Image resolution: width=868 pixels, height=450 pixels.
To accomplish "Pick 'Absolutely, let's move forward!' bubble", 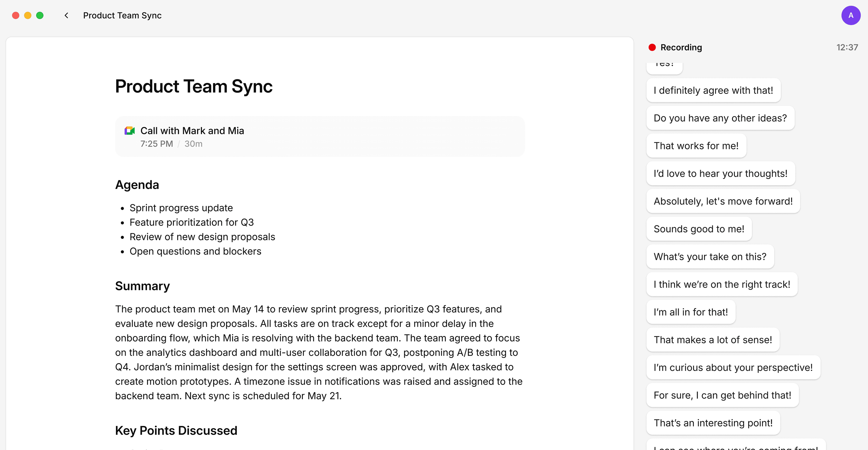I will point(723,202).
